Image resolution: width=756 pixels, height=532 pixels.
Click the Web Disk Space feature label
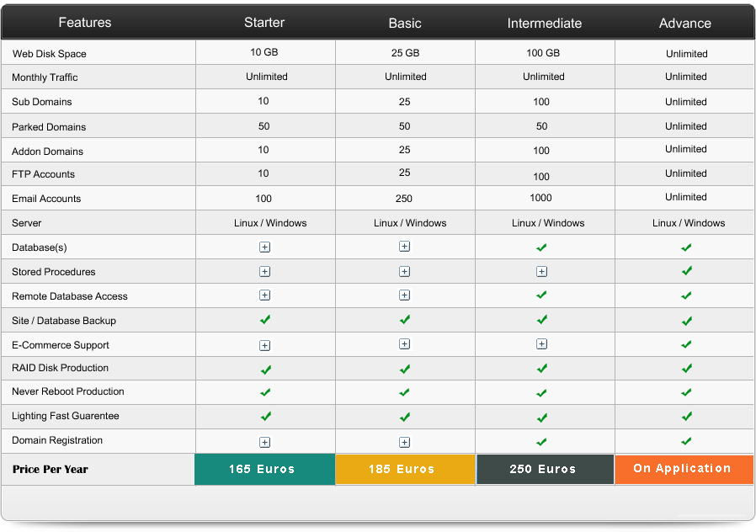(x=49, y=54)
